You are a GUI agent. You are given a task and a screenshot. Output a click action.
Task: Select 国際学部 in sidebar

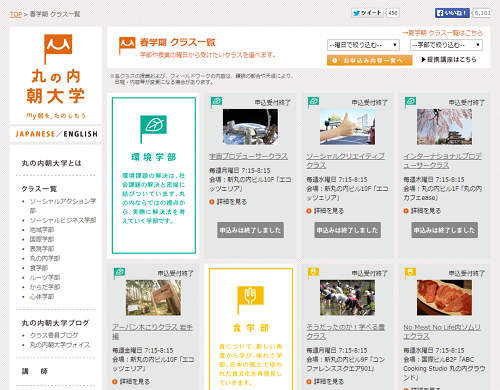pos(42,239)
